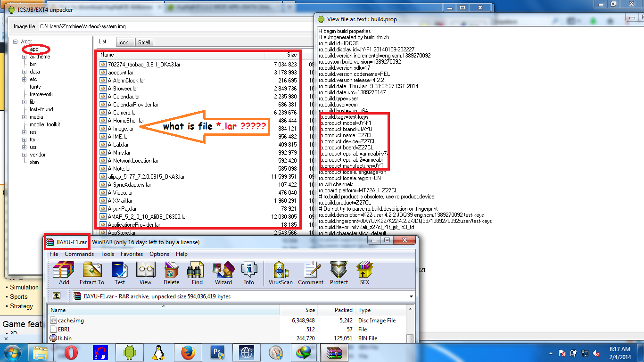Expand the res folder node

(24, 132)
